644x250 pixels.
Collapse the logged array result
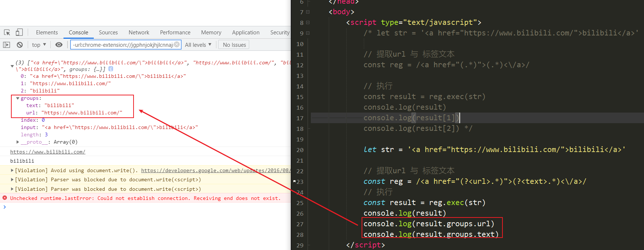point(12,66)
